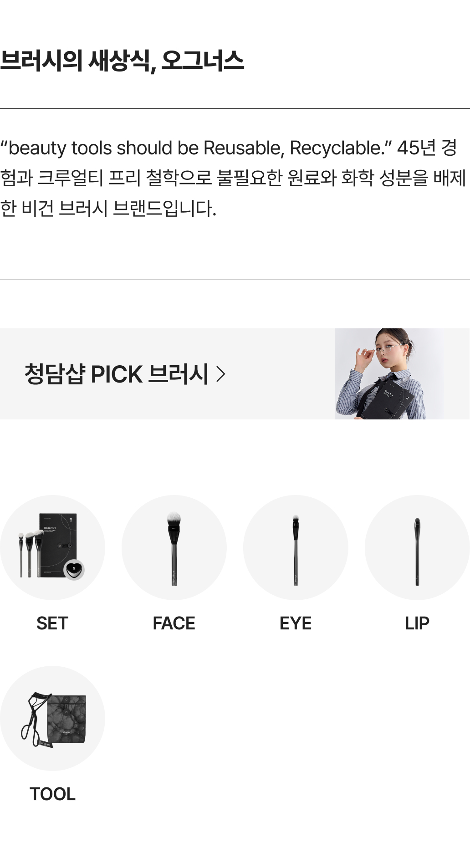Screen dimensions: 470x868
Task: Click the black pouch in TOOL image
Action: pyautogui.click(x=67, y=719)
